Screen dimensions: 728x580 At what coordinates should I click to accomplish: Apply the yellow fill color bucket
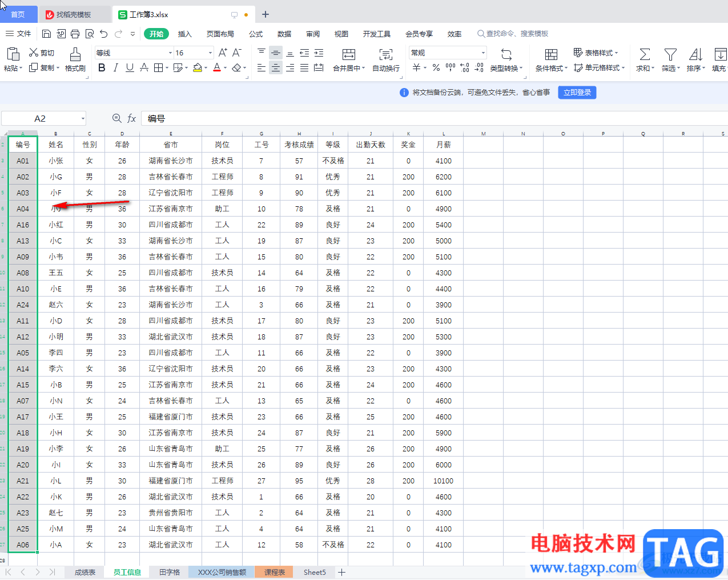197,68
